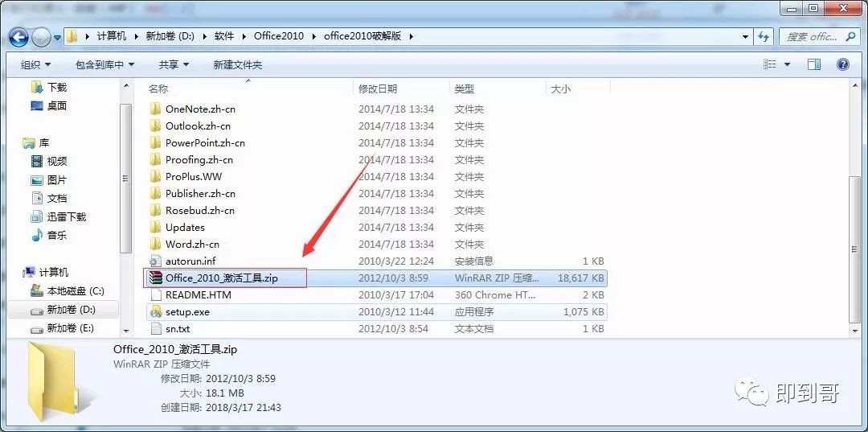The width and height of the screenshot is (868, 432).
Task: Select the file name sn.txt
Action: coord(178,328)
